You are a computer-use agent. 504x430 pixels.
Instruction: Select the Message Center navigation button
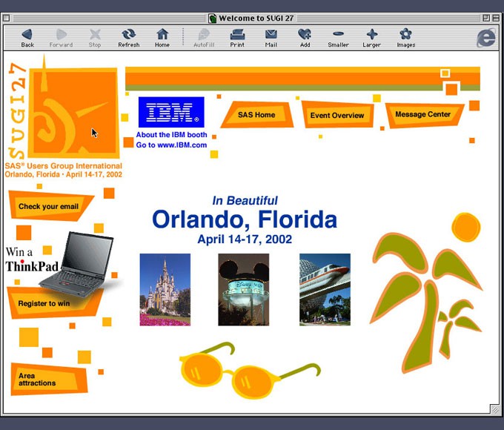pos(423,115)
